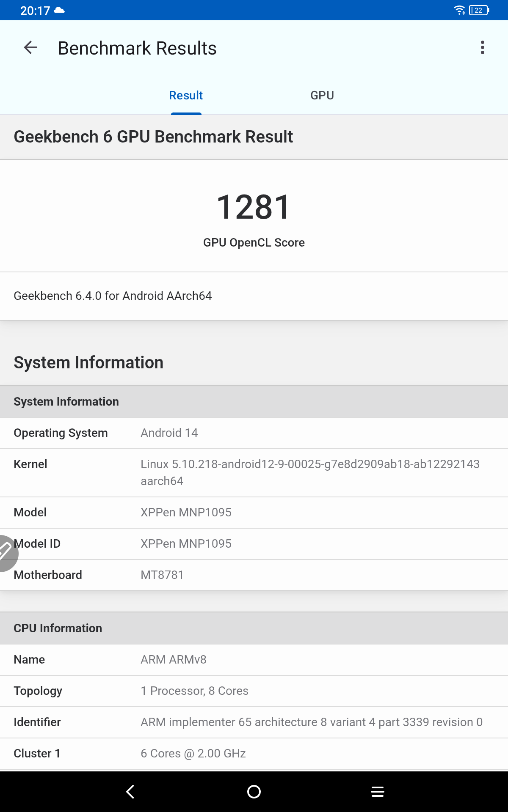Select the Result tab
Viewport: 508px width, 812px height.
click(186, 96)
